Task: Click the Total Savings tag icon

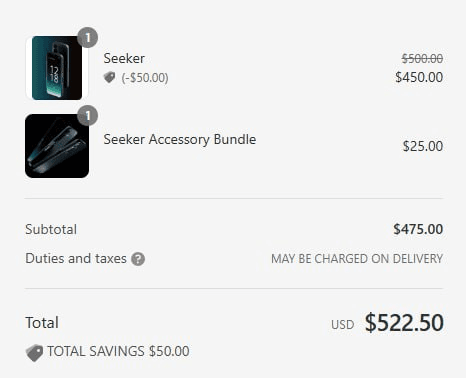Action: pyautogui.click(x=34, y=353)
